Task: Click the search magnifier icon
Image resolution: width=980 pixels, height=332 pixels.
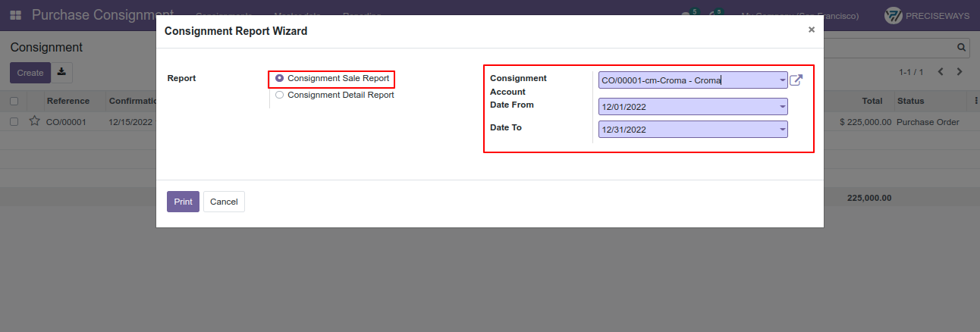Action: tap(962, 48)
